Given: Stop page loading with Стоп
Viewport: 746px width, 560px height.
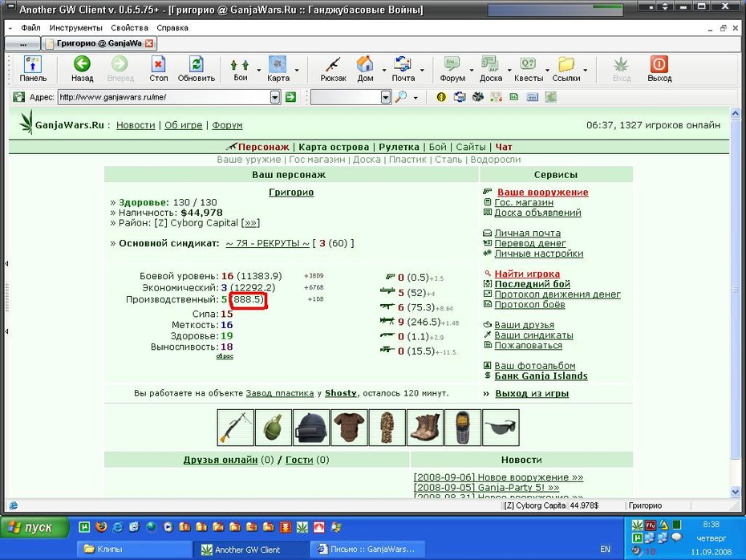Looking at the screenshot, I should (x=159, y=69).
